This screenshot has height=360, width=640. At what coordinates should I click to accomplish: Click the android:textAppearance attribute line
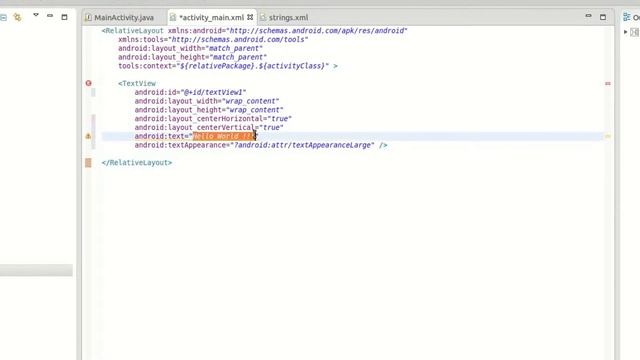(x=261, y=145)
